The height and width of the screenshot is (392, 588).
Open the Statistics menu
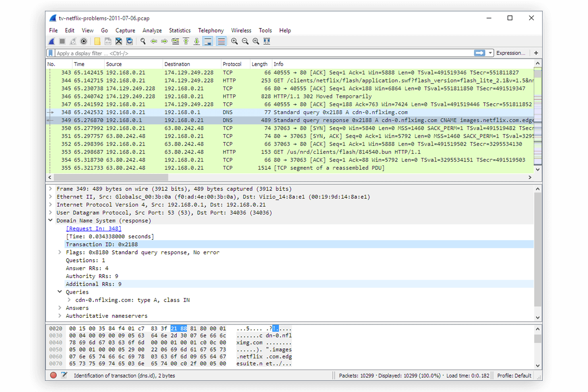point(180,30)
